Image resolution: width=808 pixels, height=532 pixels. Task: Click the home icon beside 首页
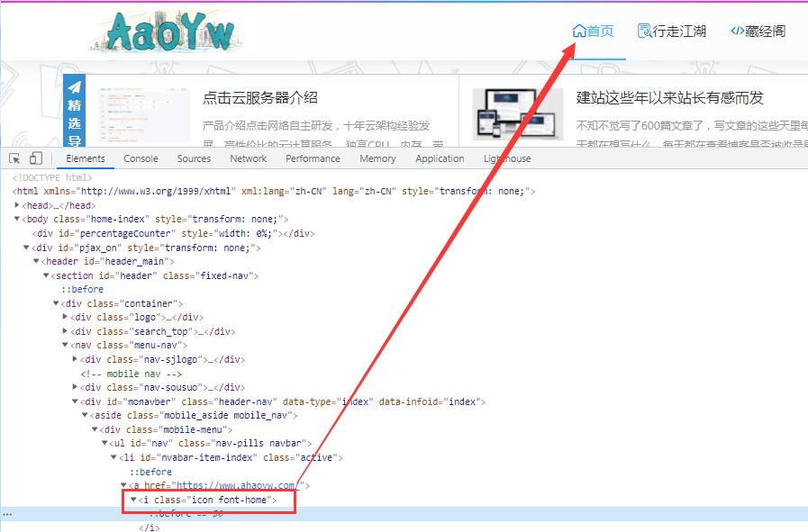[579, 31]
